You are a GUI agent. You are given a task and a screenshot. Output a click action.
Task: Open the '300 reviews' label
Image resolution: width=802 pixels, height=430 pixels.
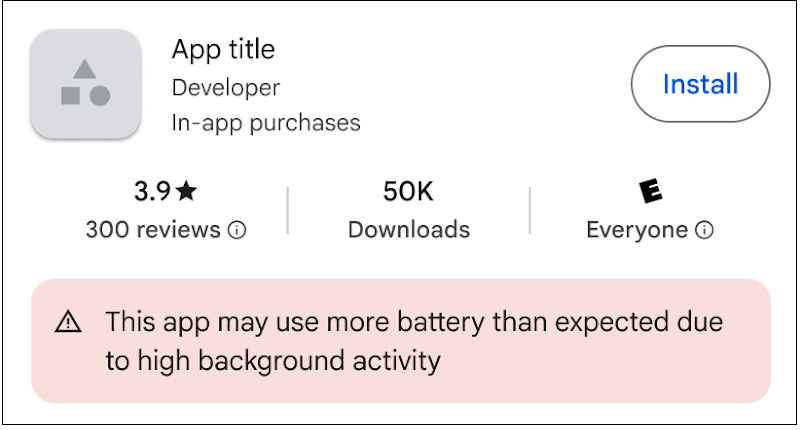click(153, 230)
